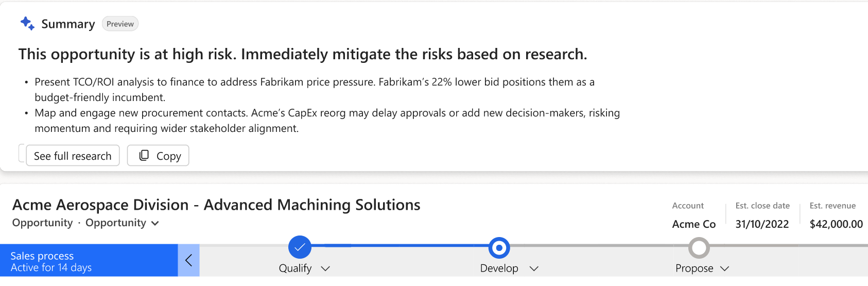Click the Est. close date value 31/10/2022
Viewport: 868px width, 286px height.
click(762, 224)
